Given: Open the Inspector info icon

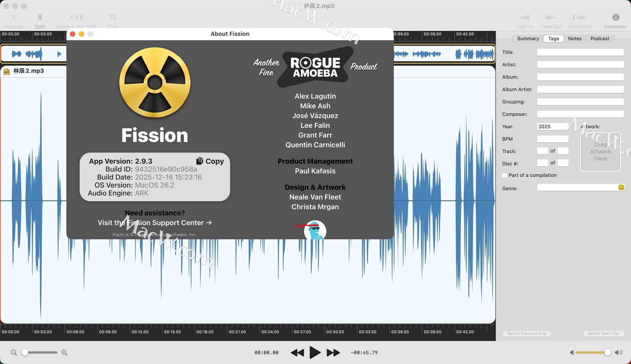Looking at the screenshot, I should pos(616,17).
